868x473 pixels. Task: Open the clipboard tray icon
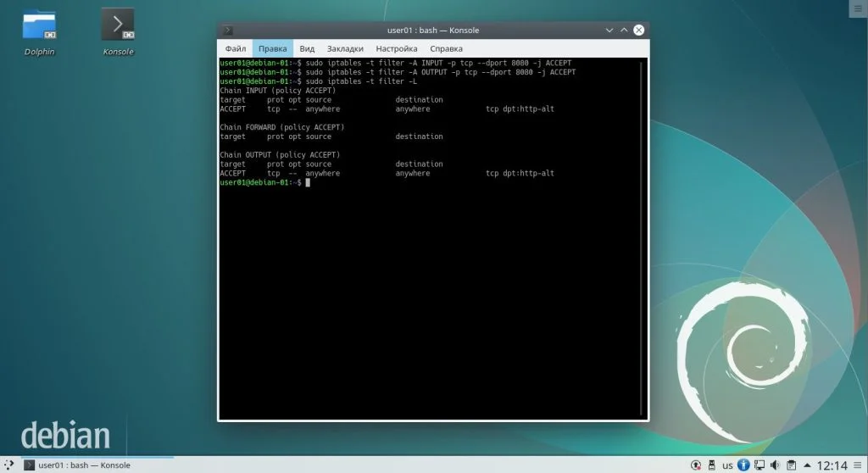pos(792,465)
